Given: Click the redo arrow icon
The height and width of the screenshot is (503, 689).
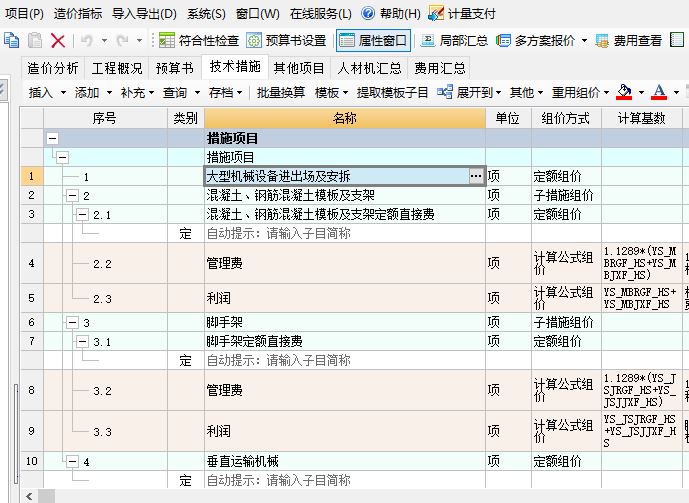Looking at the screenshot, I should click(x=122, y=41).
